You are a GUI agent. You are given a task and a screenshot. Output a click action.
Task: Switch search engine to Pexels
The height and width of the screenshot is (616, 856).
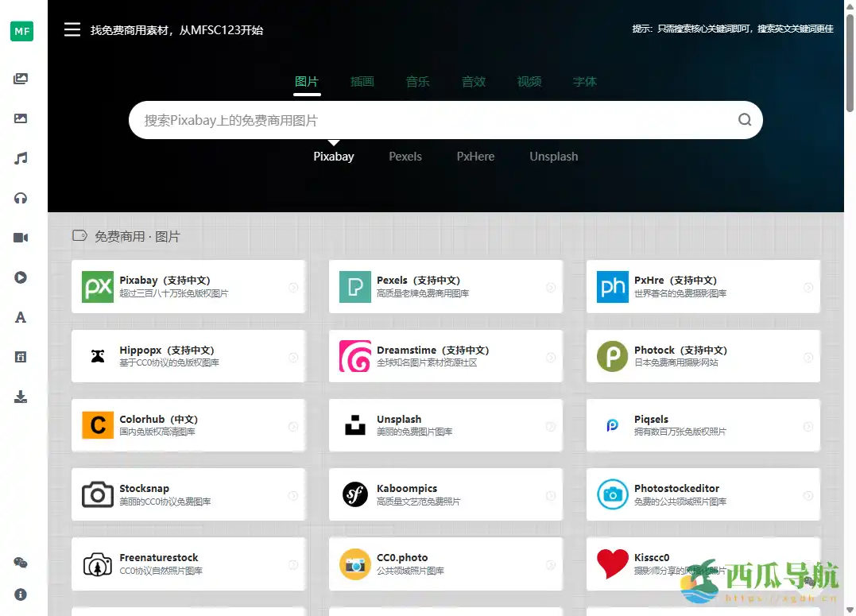point(405,157)
